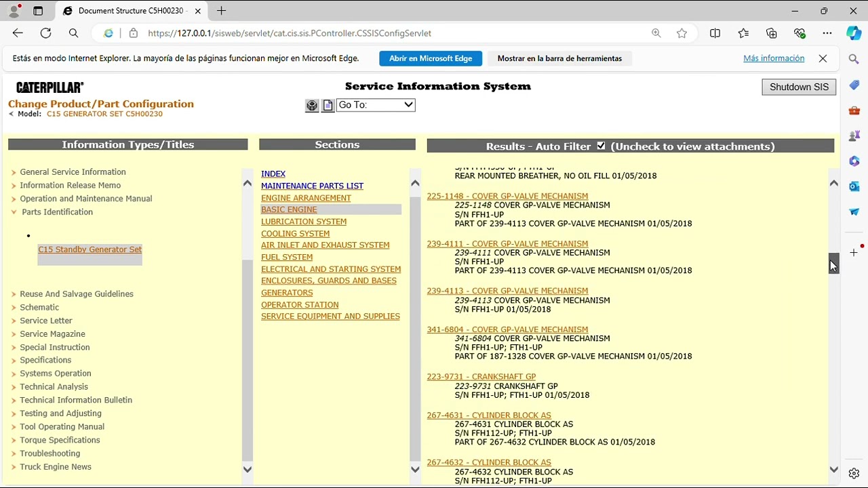
Task: Open Microsoft 365 from sidebar
Action: point(854,161)
